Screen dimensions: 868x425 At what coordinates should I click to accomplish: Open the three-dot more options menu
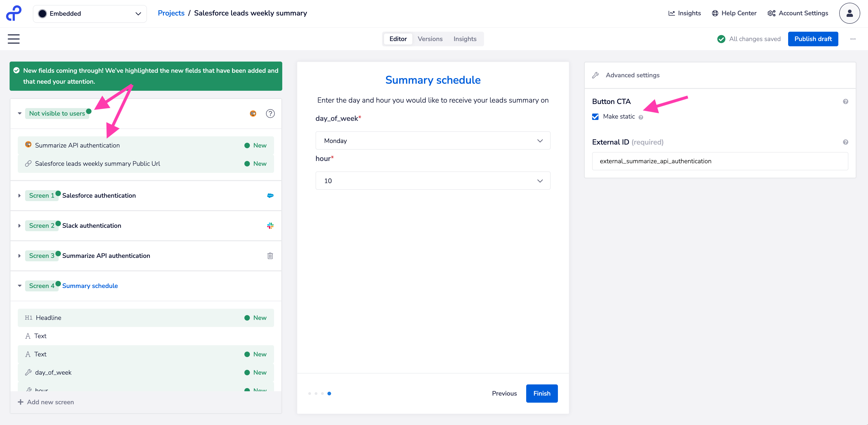(x=852, y=39)
